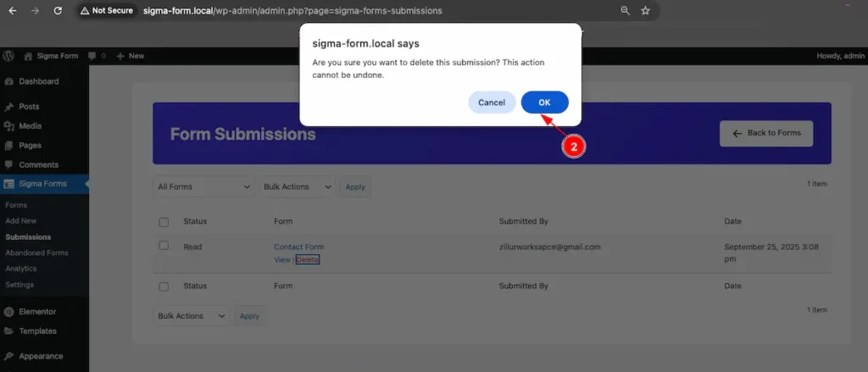This screenshot has height=372, width=868.
Task: Click the Appearance brush icon
Action: point(8,356)
